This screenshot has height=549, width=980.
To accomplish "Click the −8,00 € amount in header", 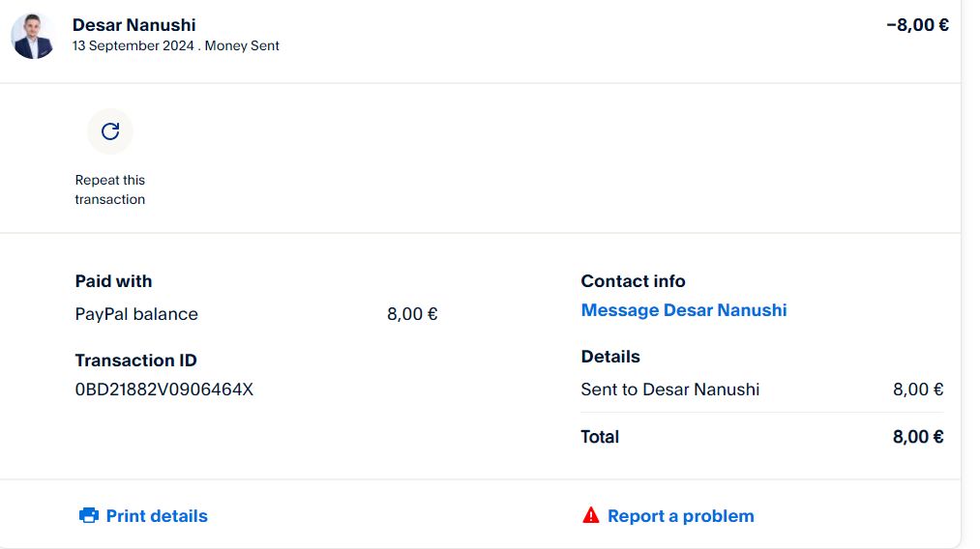I will pos(917,25).
